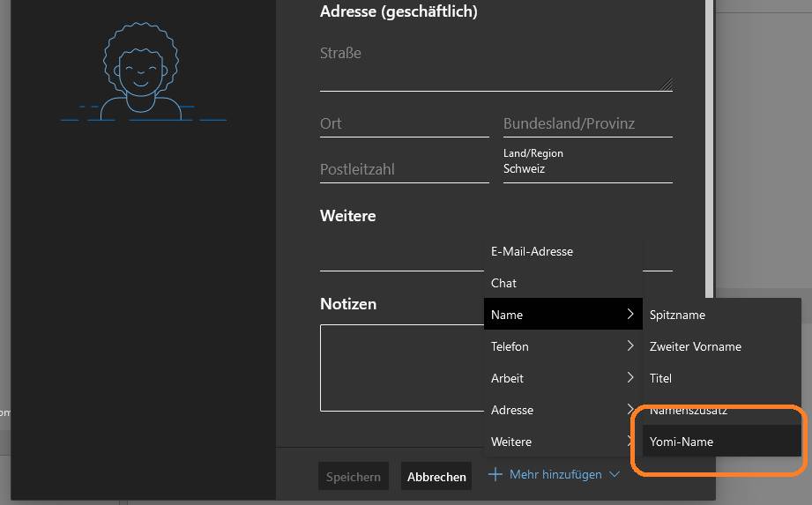Focus the Ort input field
Viewport: 812px width, 505px height.
[x=404, y=124]
